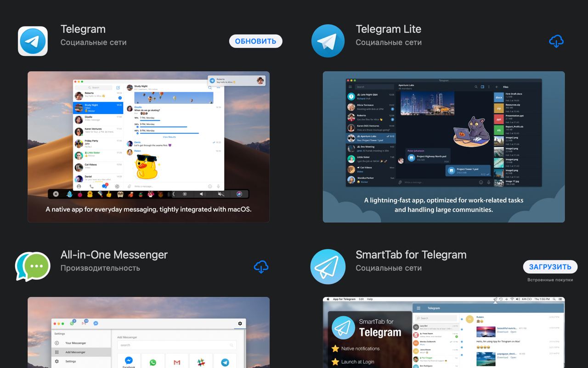Open the SmartTab for Telegram app icon
This screenshot has width=588, height=368.
[x=328, y=266]
